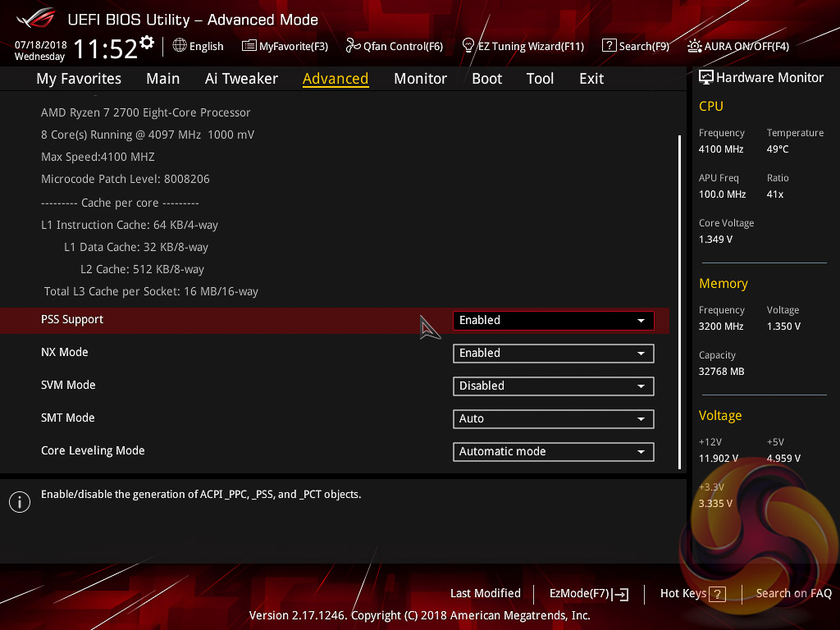Image resolution: width=840 pixels, height=630 pixels.
Task: Click 'Max Speed:4100 MHZ' text
Action: (x=98, y=157)
